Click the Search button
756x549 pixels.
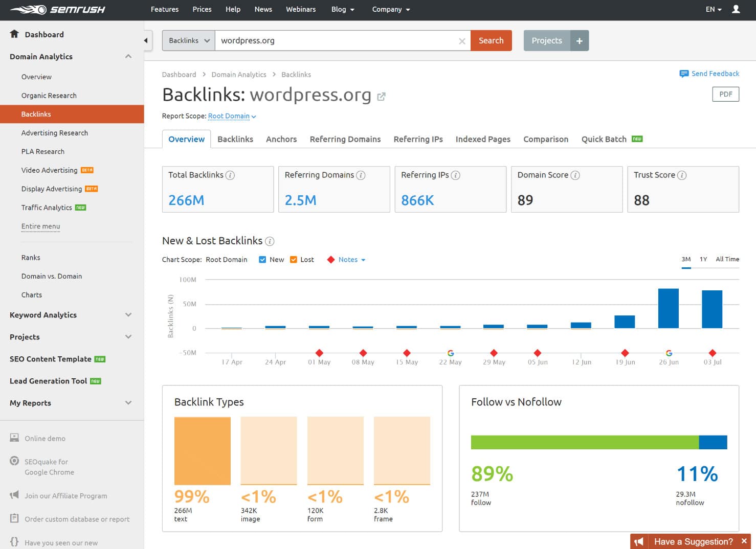point(491,40)
